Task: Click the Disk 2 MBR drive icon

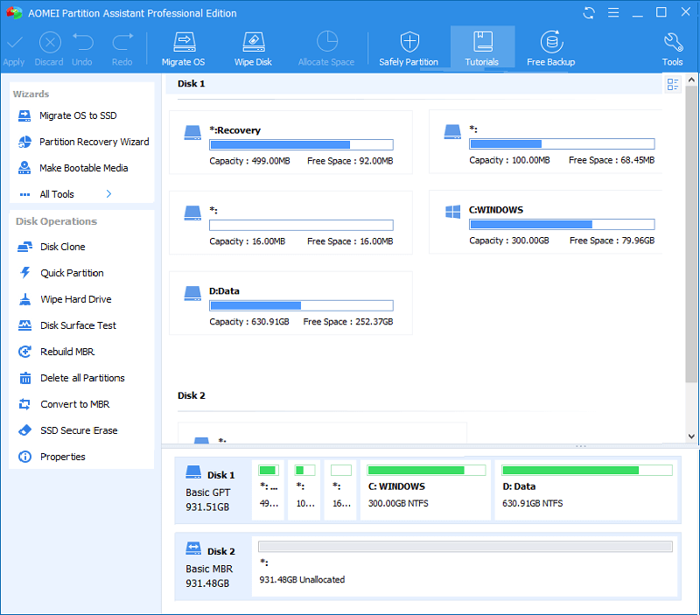Action: tap(193, 549)
